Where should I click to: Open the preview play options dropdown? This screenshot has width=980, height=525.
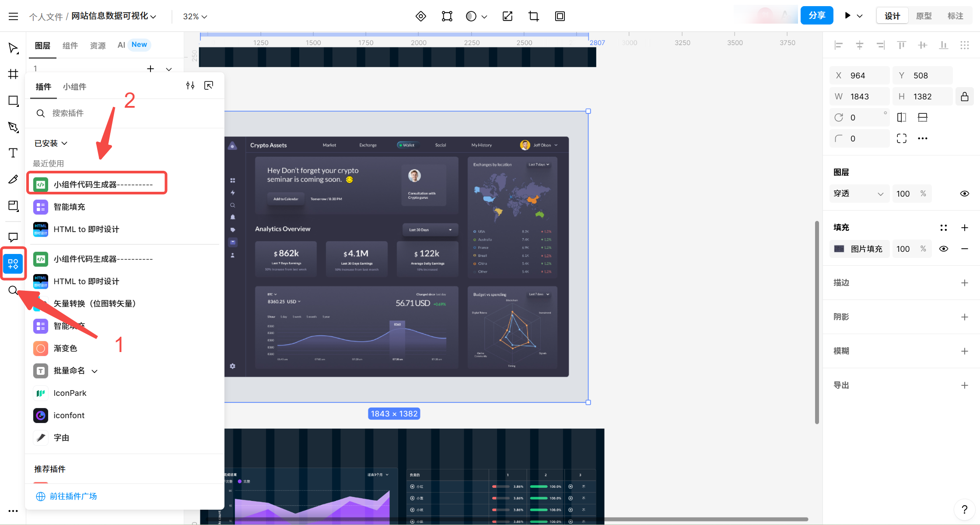click(x=860, y=16)
